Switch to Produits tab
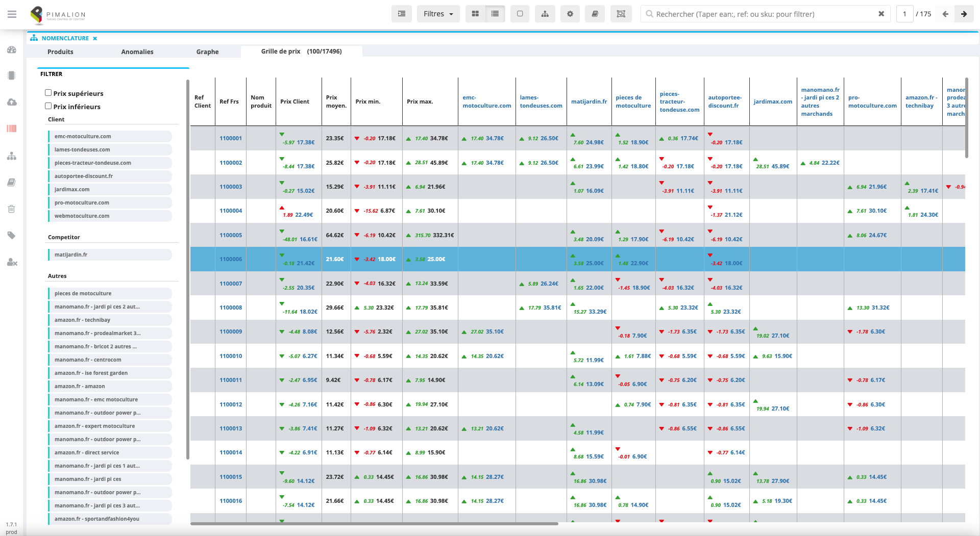Image resolution: width=980 pixels, height=536 pixels. 60,52
